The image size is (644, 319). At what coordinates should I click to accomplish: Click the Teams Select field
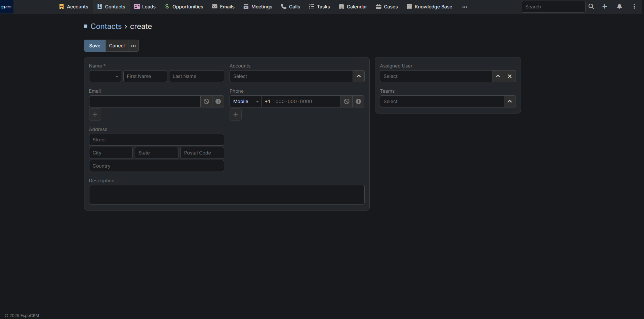tap(442, 101)
